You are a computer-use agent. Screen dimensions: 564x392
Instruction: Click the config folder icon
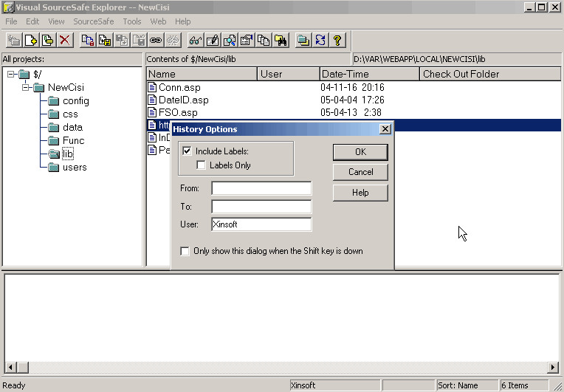pos(53,100)
